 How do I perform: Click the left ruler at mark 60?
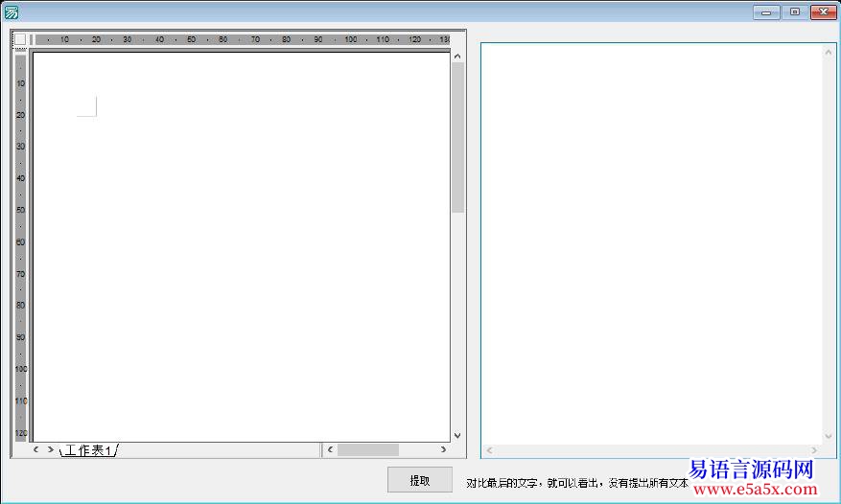20,241
